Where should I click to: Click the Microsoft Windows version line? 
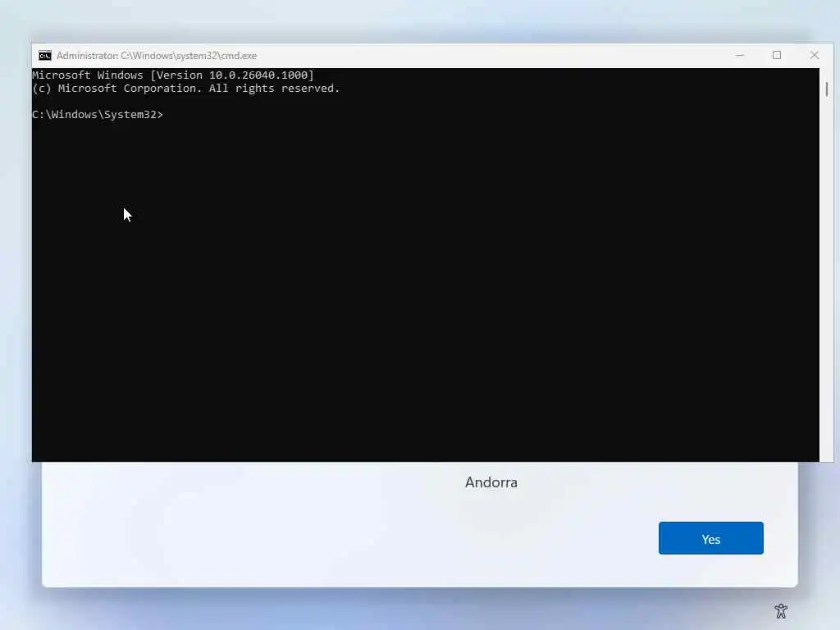(x=173, y=75)
